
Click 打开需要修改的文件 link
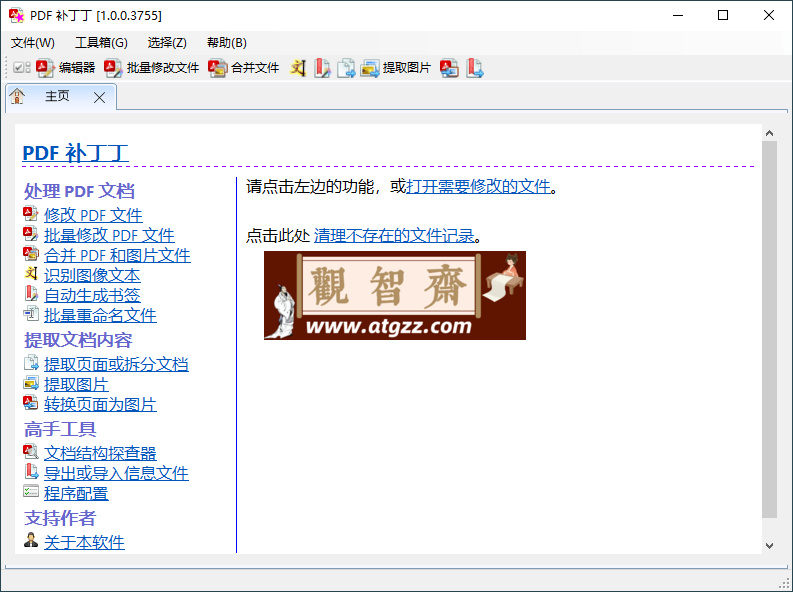(478, 187)
